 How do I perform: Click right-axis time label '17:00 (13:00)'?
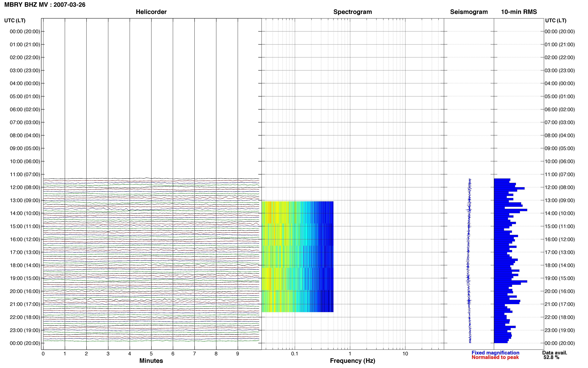coord(560,252)
